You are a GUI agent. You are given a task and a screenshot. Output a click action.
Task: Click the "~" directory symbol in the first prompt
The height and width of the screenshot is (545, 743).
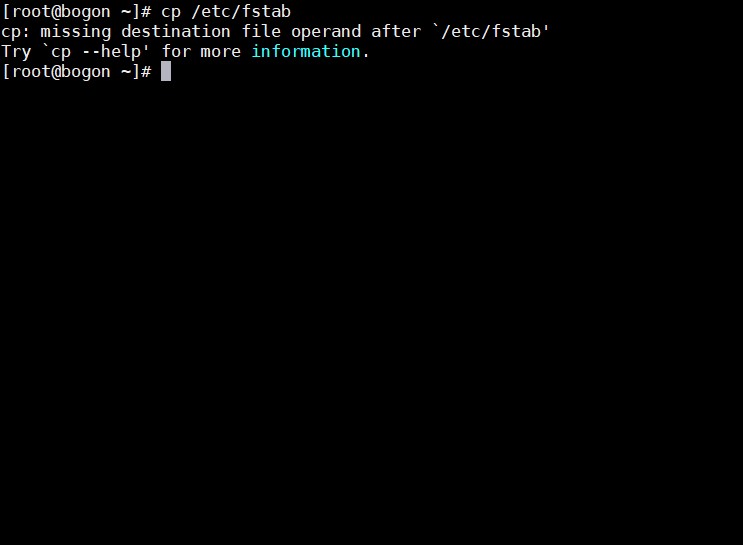(x=126, y=12)
